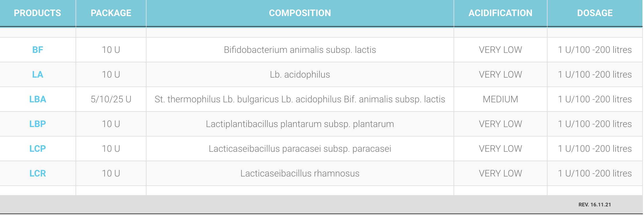Open the LA product link
The height and width of the screenshot is (215, 644).
click(38, 74)
